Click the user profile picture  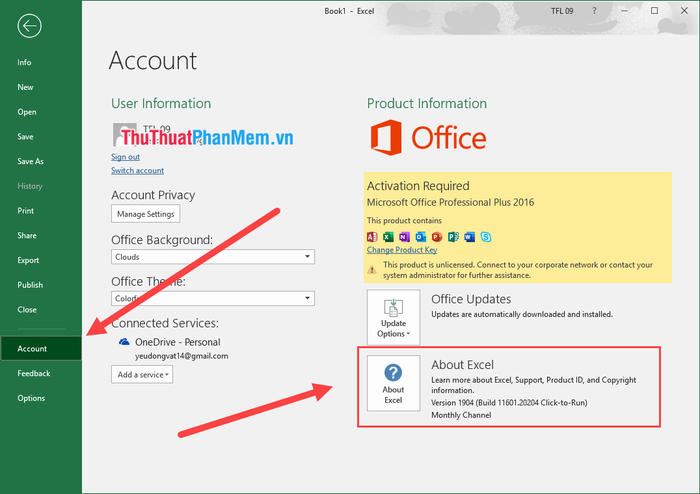(x=125, y=135)
